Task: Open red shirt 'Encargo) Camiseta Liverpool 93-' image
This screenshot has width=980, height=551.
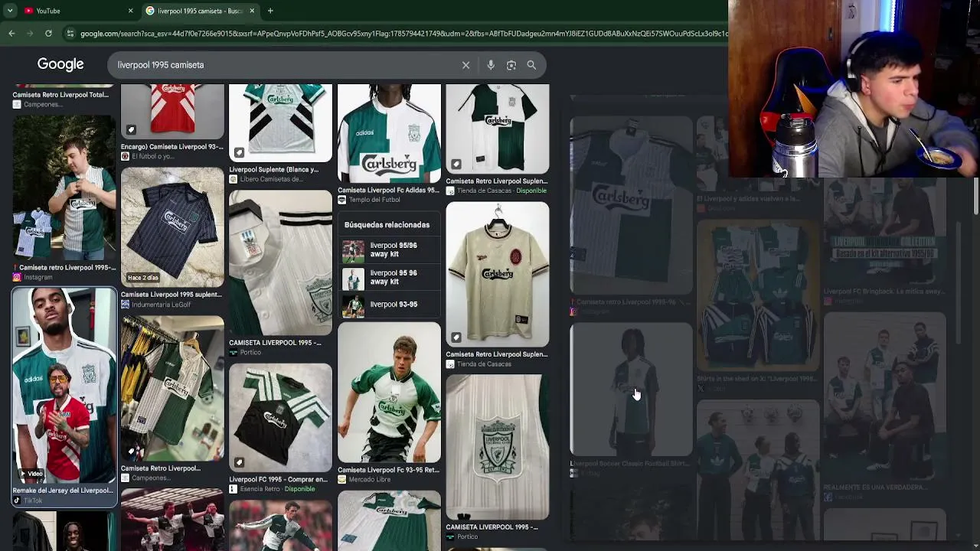Action: pyautogui.click(x=172, y=112)
